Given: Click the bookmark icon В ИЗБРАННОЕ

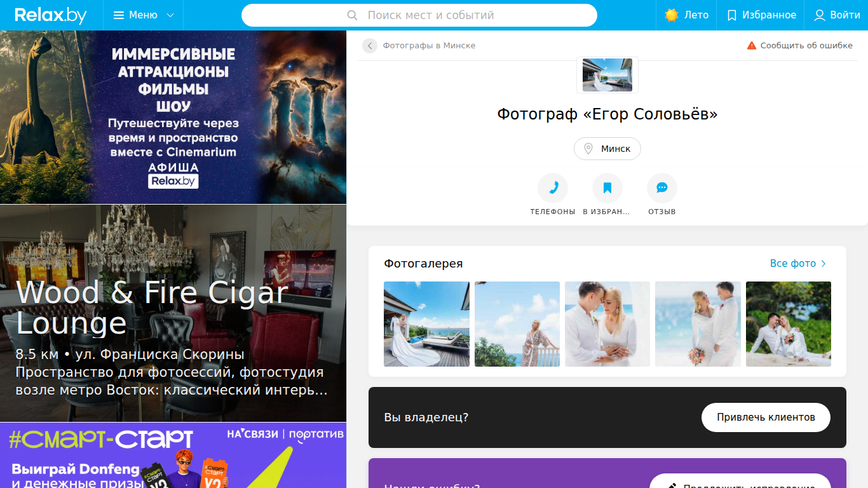Looking at the screenshot, I should [x=607, y=188].
